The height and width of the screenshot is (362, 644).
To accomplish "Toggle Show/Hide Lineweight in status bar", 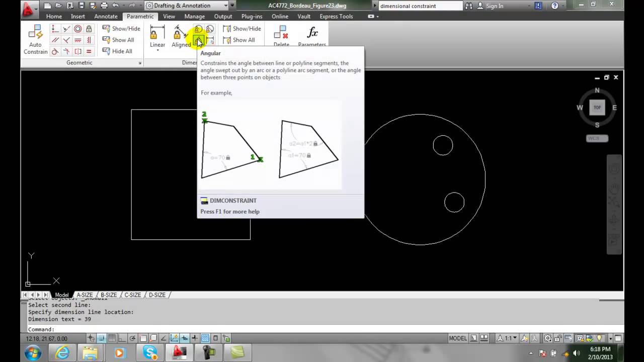I will pos(195,338).
